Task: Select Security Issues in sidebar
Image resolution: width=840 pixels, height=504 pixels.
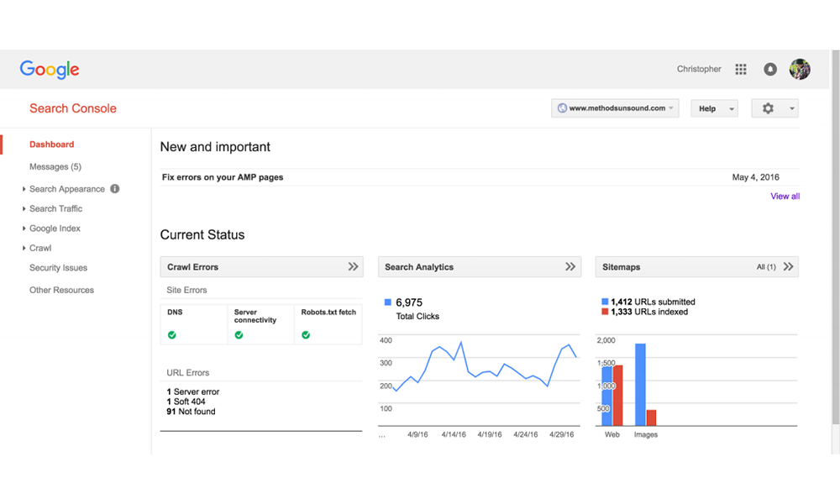Action: (58, 268)
